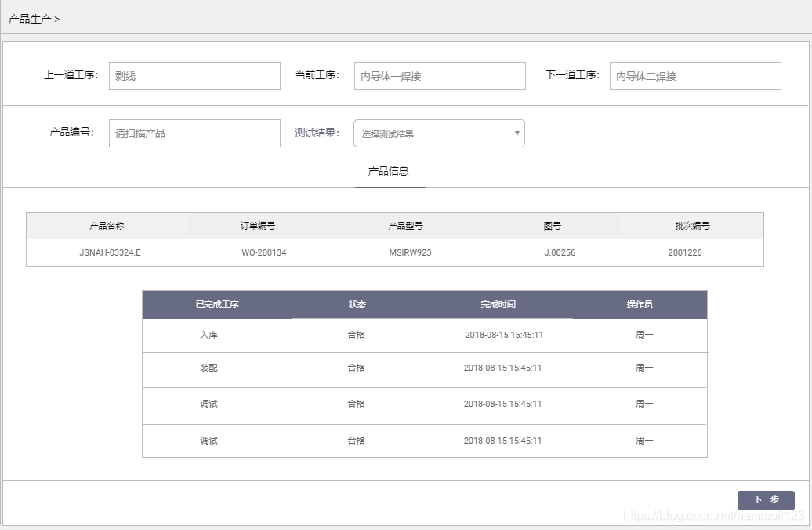This screenshot has width=812, height=530.
Task: Focus the 上一道工序 input field
Action: 194,76
